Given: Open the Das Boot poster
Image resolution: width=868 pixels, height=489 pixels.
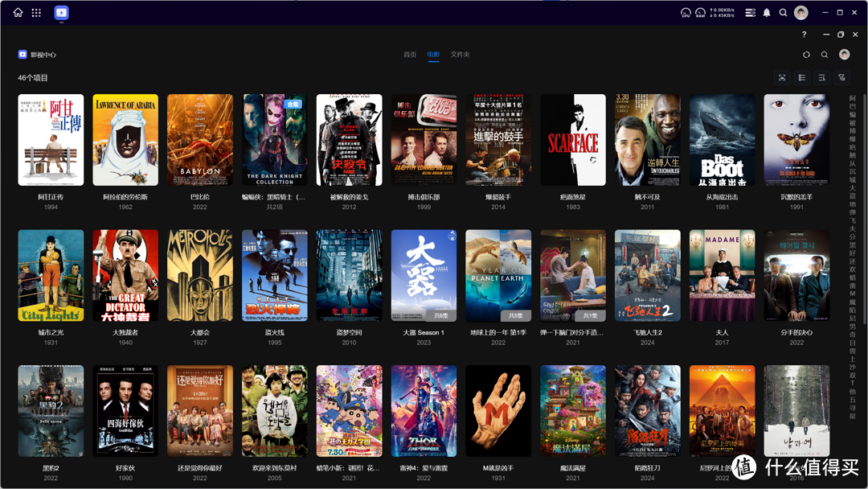Looking at the screenshot, I should pos(722,140).
